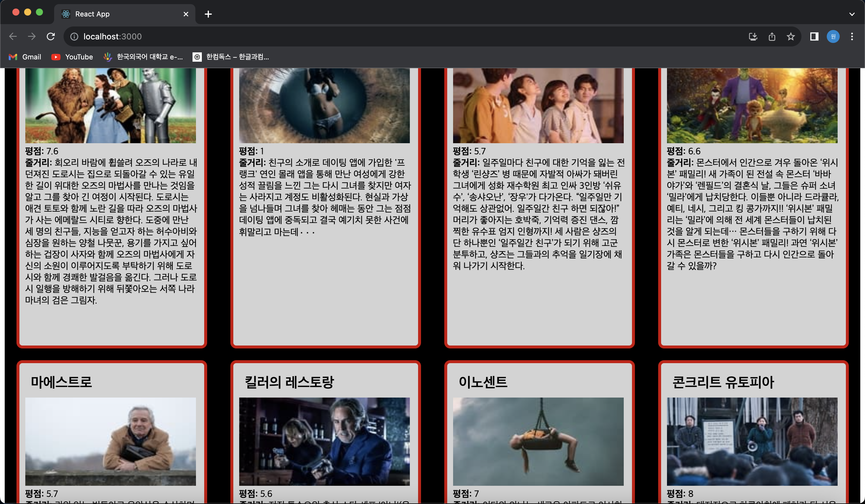The height and width of the screenshot is (504, 865).
Task: Open the Gmail bookmark
Action: click(x=25, y=57)
